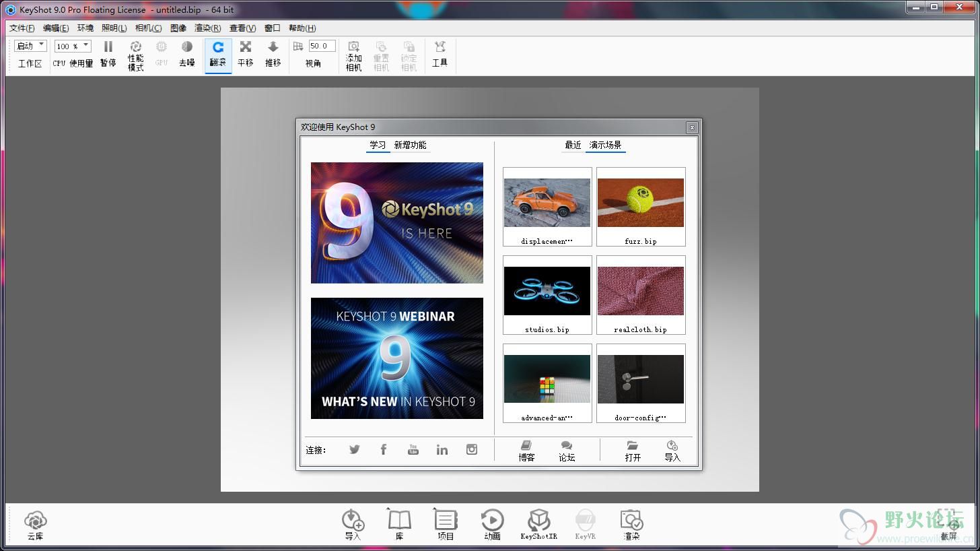980x551 pixels.
Task: Click the 视角 field of view icon
Action: pyautogui.click(x=298, y=46)
